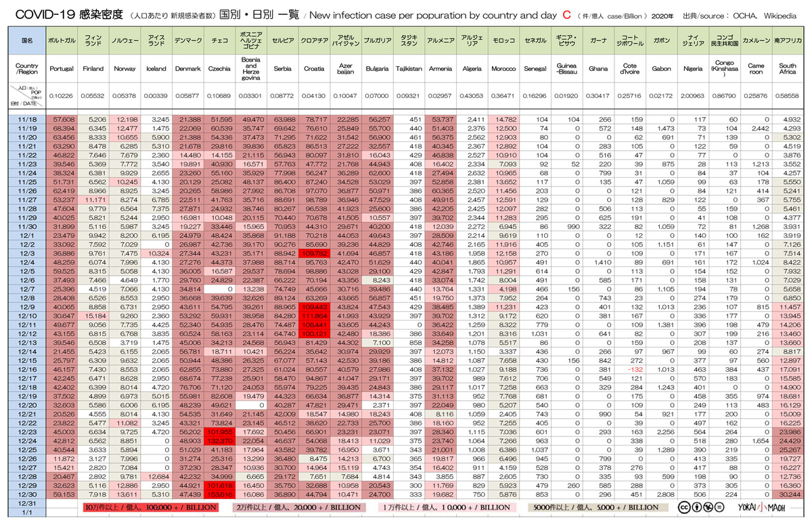Image resolution: width=812 pixels, height=522 pixels.
Task: Click the Morocco column header
Action: (503, 69)
